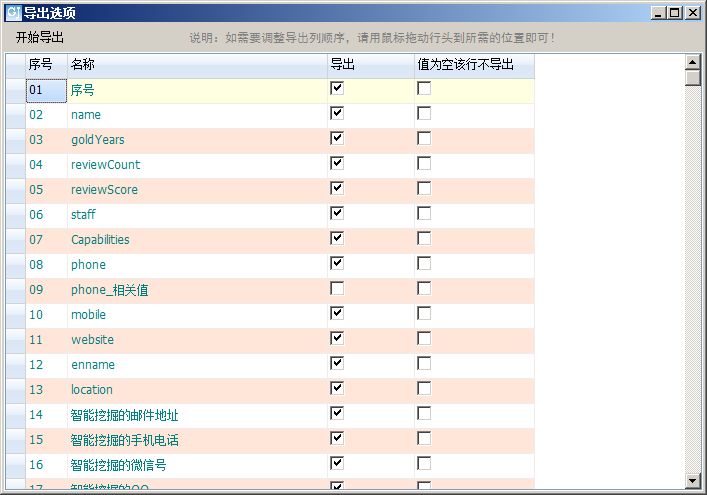Click the 值为空该行不导出 column header
Image resolution: width=707 pixels, height=495 pixels.
(x=474, y=65)
